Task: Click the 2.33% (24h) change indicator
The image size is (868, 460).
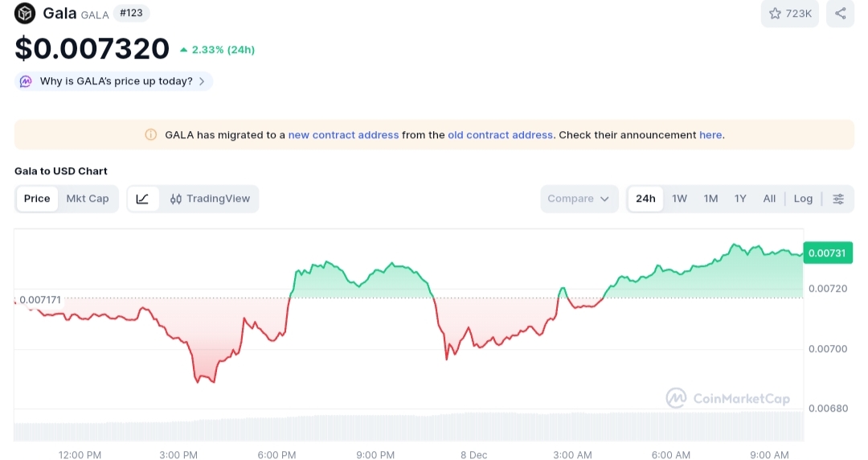Action: [218, 50]
